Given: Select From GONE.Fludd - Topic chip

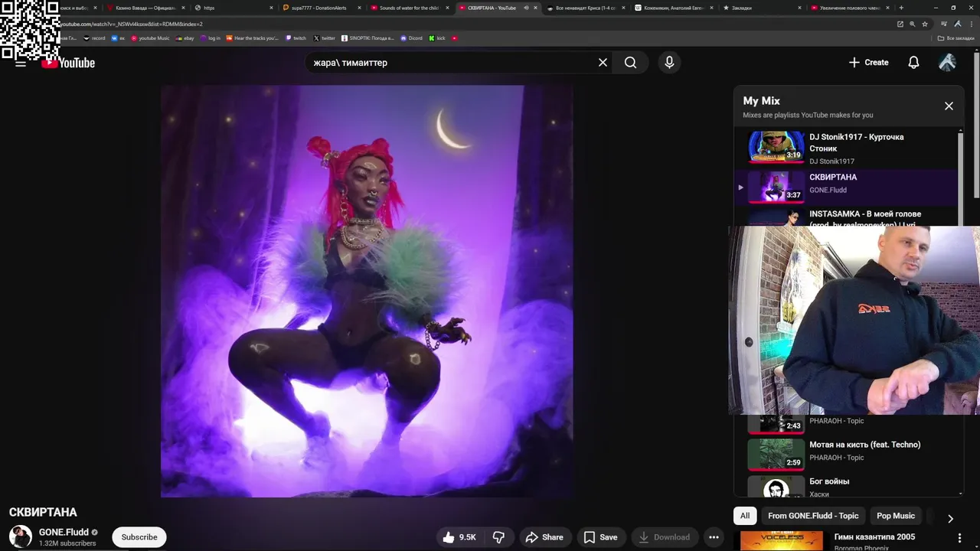Looking at the screenshot, I should coord(813,516).
